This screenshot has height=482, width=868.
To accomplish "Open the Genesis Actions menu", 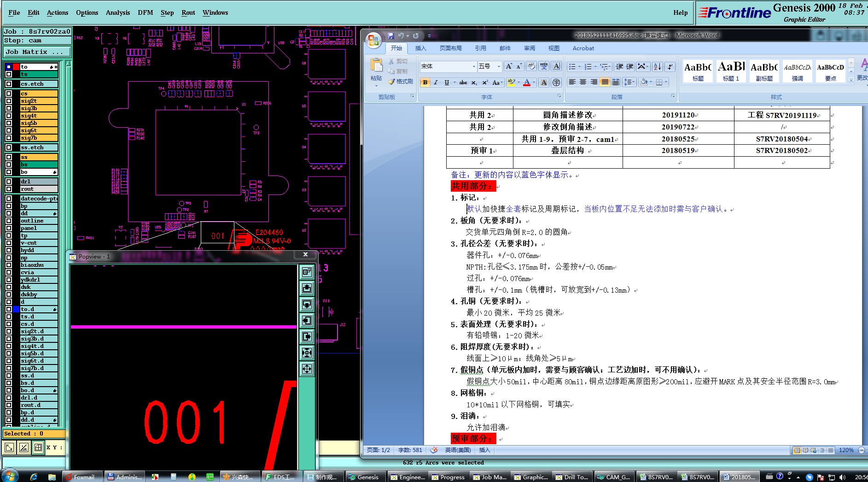I will tap(58, 12).
